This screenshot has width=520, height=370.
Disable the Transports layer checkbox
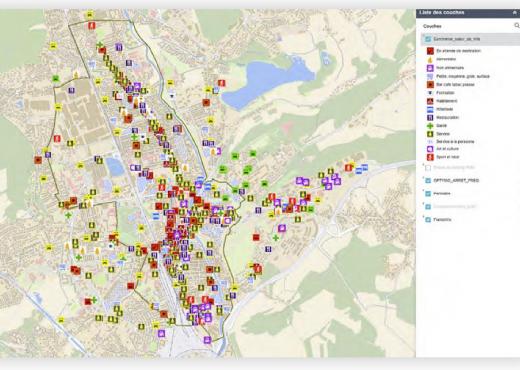point(428,220)
